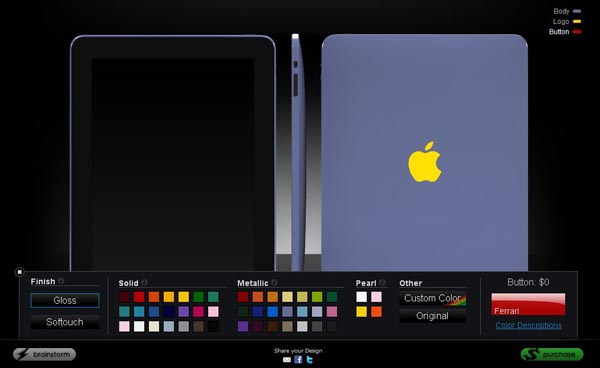Pick the Metallic purple swatch

click(243, 327)
